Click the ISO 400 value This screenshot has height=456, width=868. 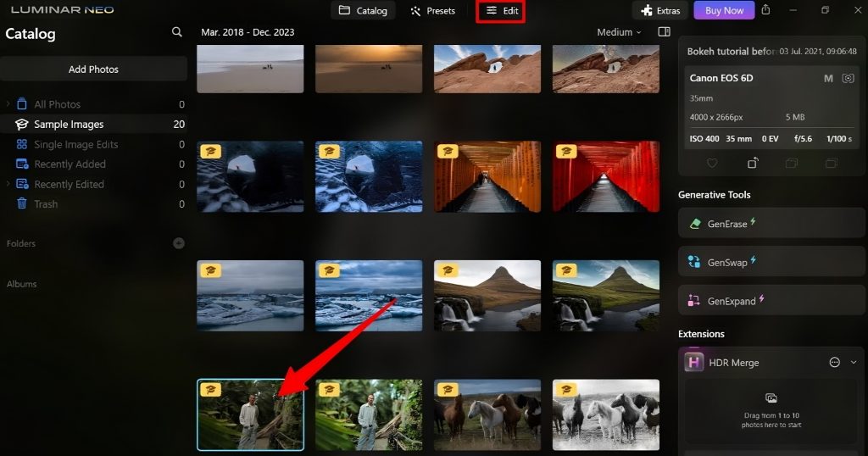click(x=704, y=139)
